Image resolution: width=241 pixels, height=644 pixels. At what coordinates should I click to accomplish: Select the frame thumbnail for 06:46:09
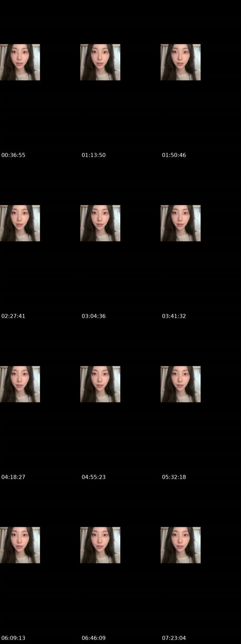[x=100, y=545]
